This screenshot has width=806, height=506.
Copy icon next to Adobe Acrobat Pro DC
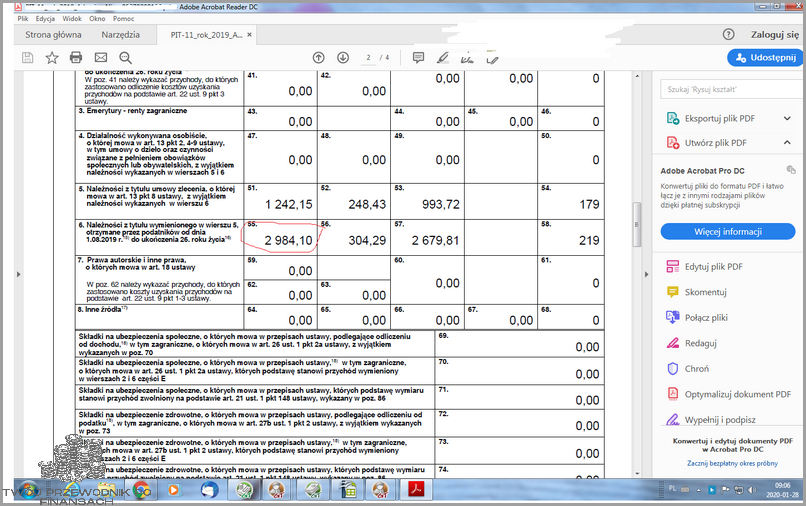pyautogui.click(x=791, y=170)
